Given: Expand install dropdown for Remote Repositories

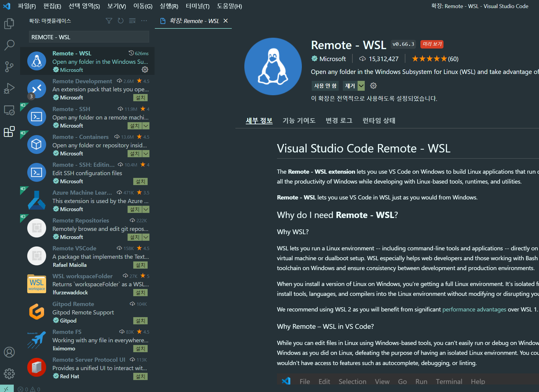Looking at the screenshot, I should point(146,237).
